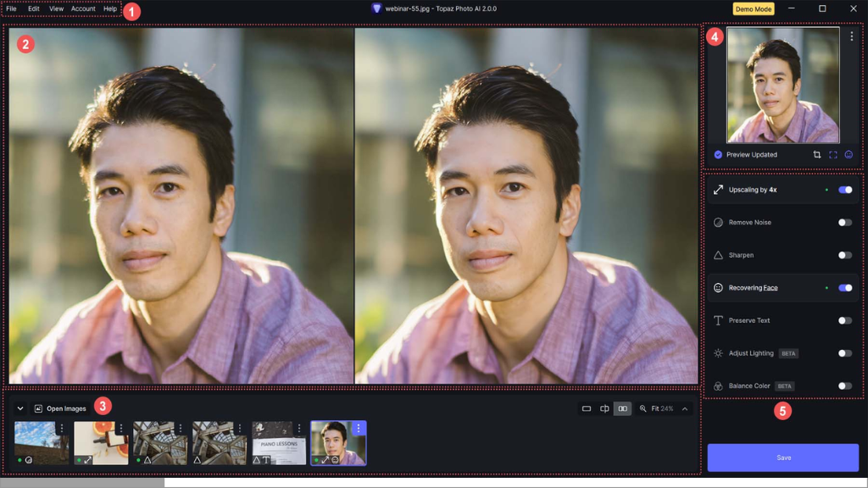Click the Preview Updated checkmark icon
868x488 pixels.
(x=718, y=155)
